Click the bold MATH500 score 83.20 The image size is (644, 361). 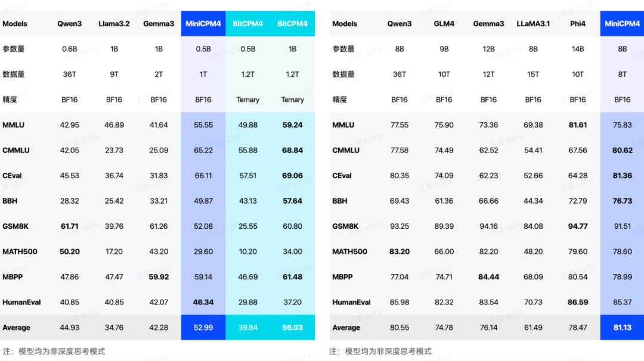tap(399, 251)
